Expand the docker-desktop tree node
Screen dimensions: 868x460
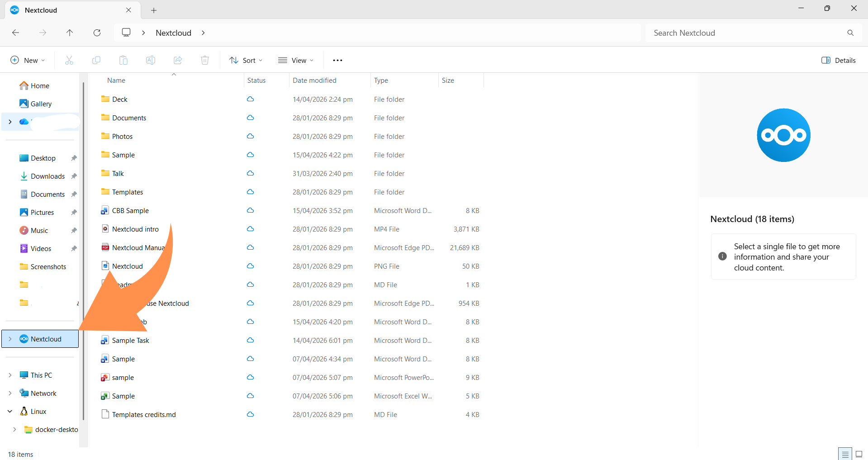14,429
